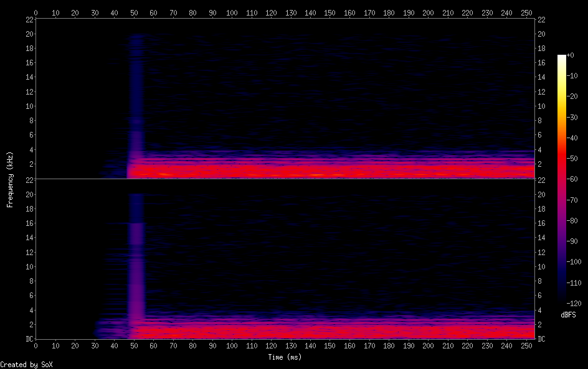Click the "150" tick on the top time axis
Image resolution: width=588 pixels, height=369 pixels.
[330, 12]
